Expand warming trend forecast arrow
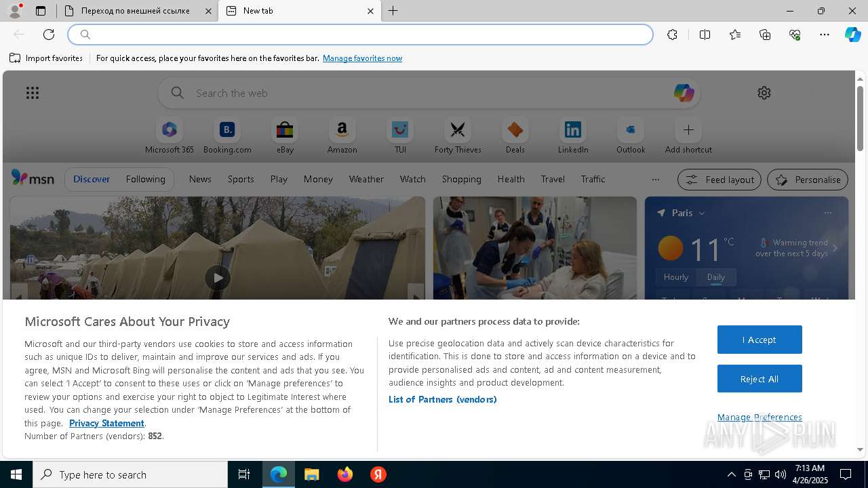868x488 pixels. pos(835,248)
